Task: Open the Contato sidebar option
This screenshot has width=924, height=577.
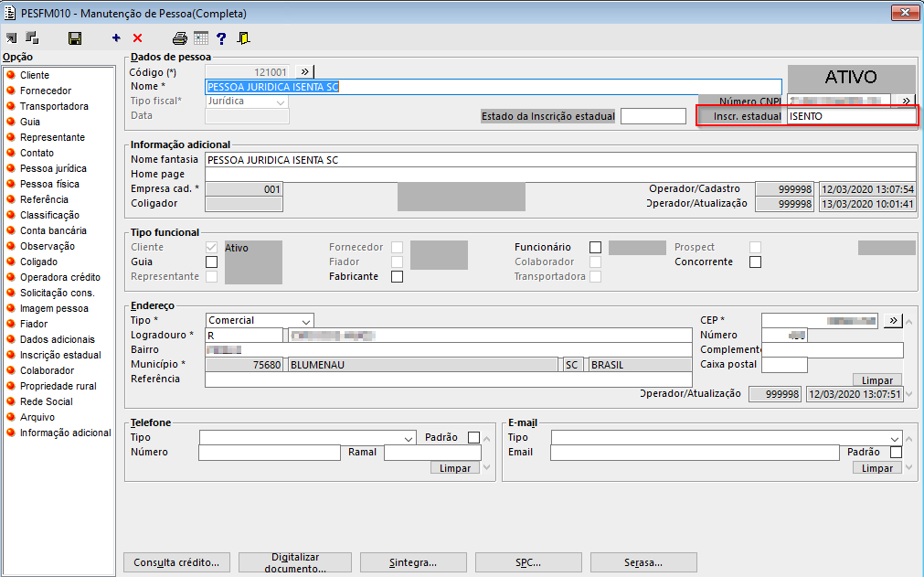Action: pos(37,153)
